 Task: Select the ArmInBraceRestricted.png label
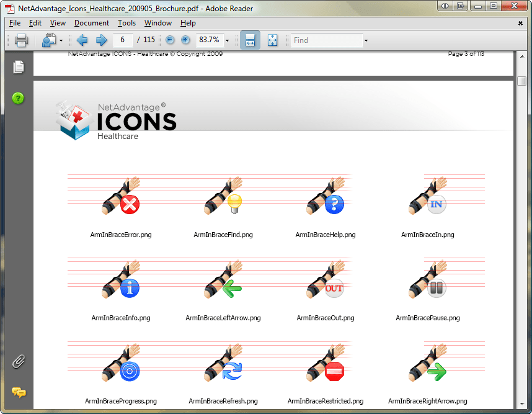326,401
